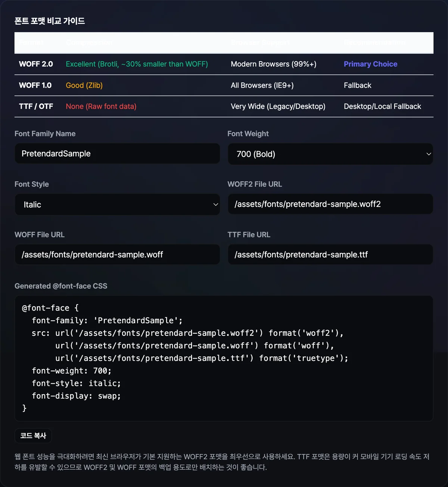Click the 'font-style: italic;' code line
Viewport: 448px width, 487px height.
76,383
